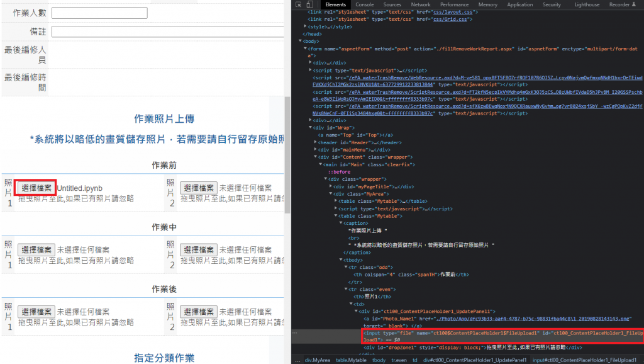Image resolution: width=644 pixels, height=364 pixels.
Task: Expand the style element node
Action: pyautogui.click(x=305, y=26)
